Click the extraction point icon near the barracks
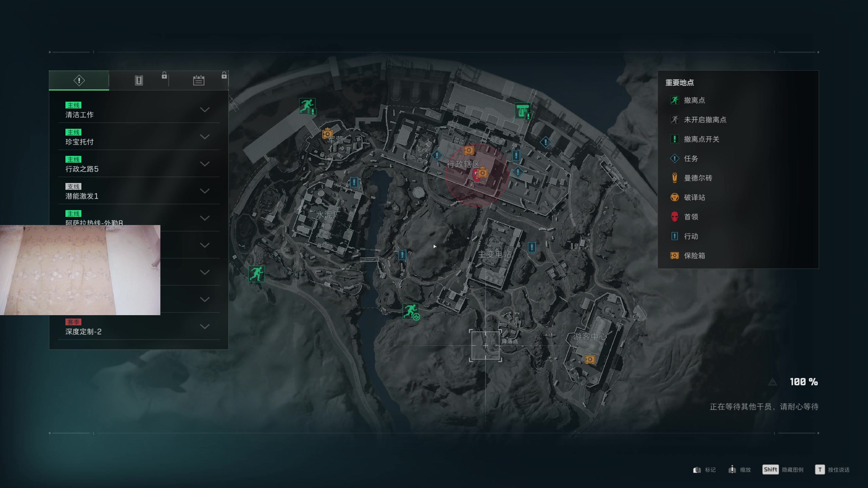This screenshot has height=488, width=868. pyautogui.click(x=307, y=106)
